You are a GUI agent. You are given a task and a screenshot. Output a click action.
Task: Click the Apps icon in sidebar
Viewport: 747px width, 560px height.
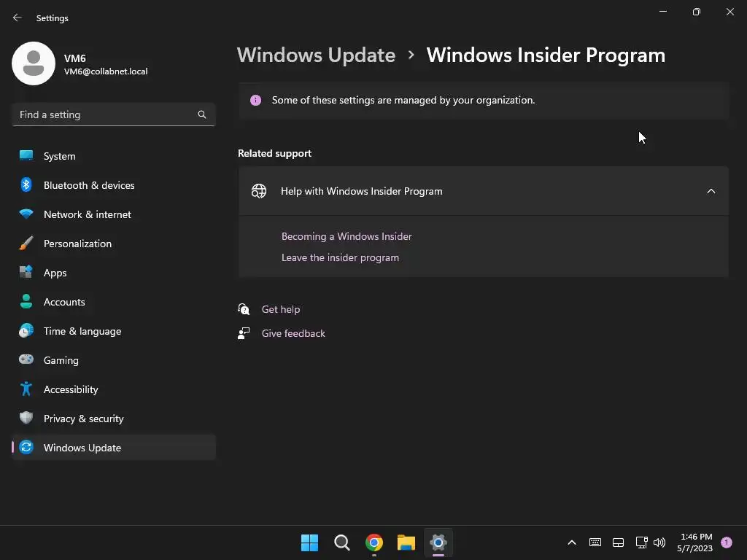point(26,273)
